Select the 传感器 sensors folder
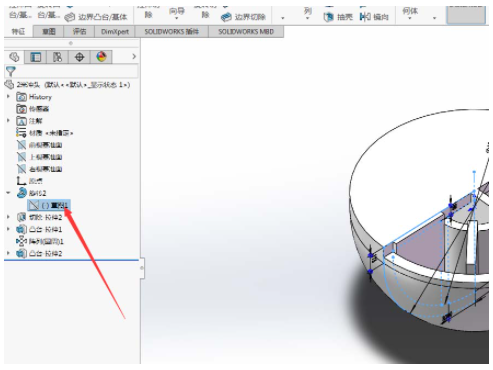This screenshot has width=493, height=370. 33,109
